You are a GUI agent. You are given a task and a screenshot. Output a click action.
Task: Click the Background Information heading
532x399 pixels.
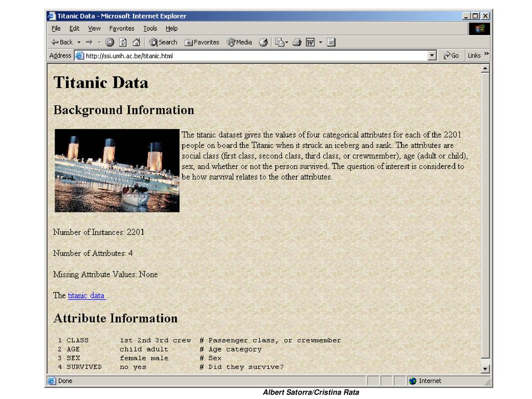tap(124, 110)
